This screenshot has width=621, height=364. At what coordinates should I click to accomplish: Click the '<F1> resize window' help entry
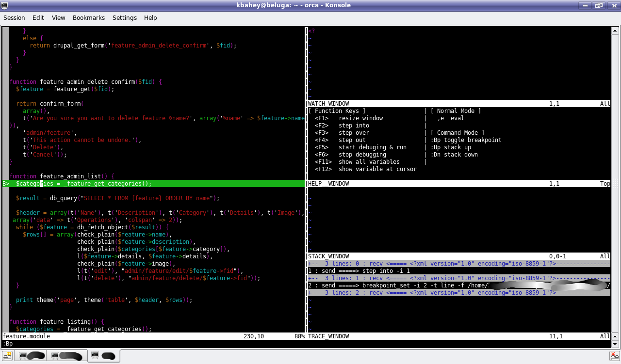point(349,118)
